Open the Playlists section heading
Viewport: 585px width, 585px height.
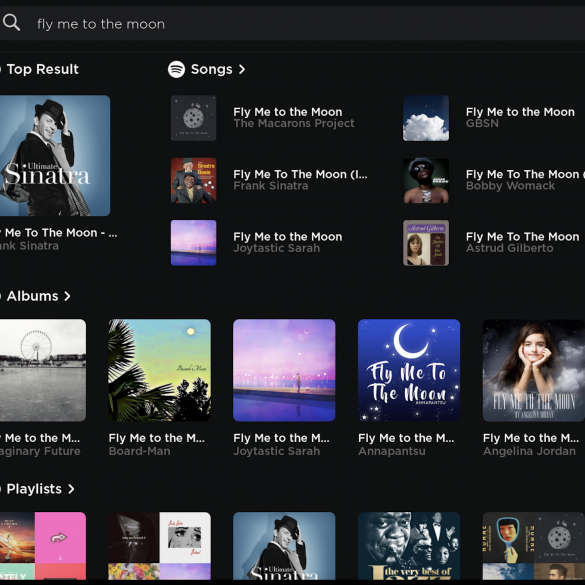click(34, 489)
